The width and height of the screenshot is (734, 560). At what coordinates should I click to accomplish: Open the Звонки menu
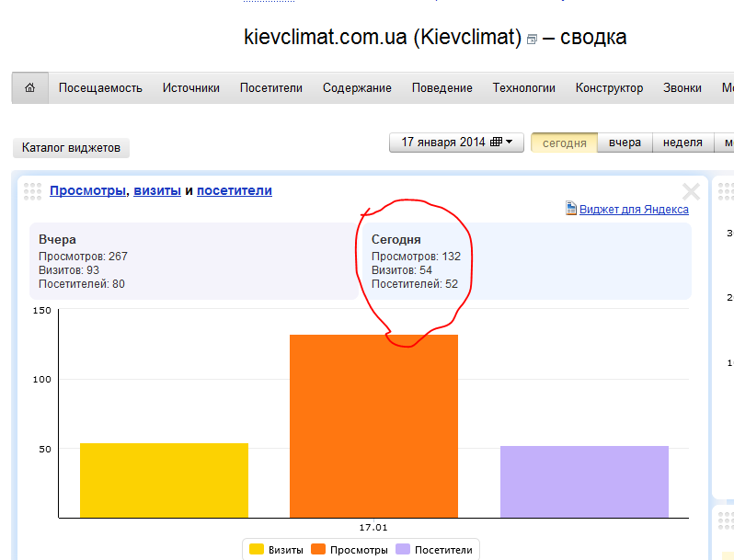click(x=682, y=88)
